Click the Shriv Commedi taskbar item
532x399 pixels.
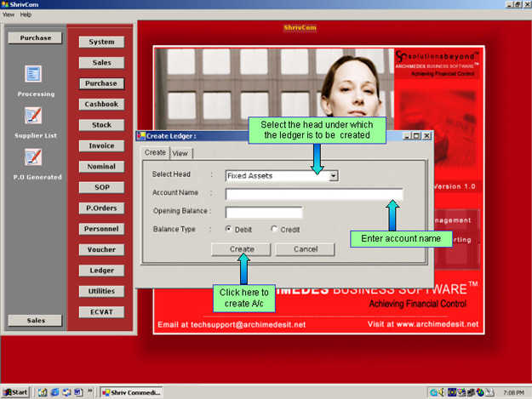[131, 392]
